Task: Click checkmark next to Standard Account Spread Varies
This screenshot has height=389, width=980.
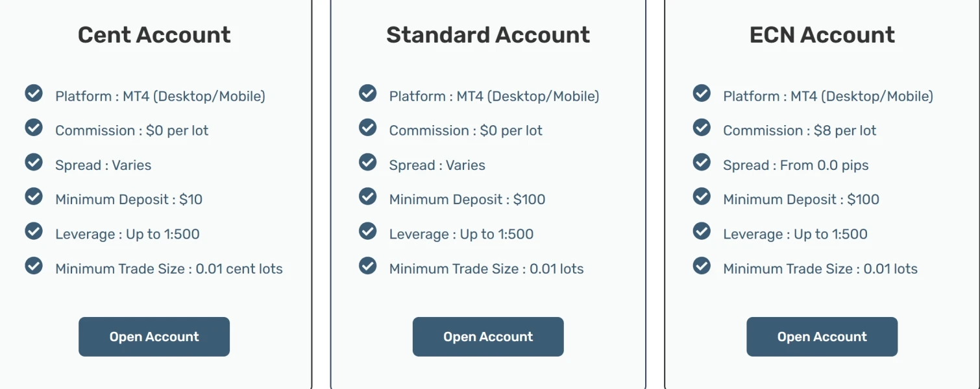Action: point(368,162)
